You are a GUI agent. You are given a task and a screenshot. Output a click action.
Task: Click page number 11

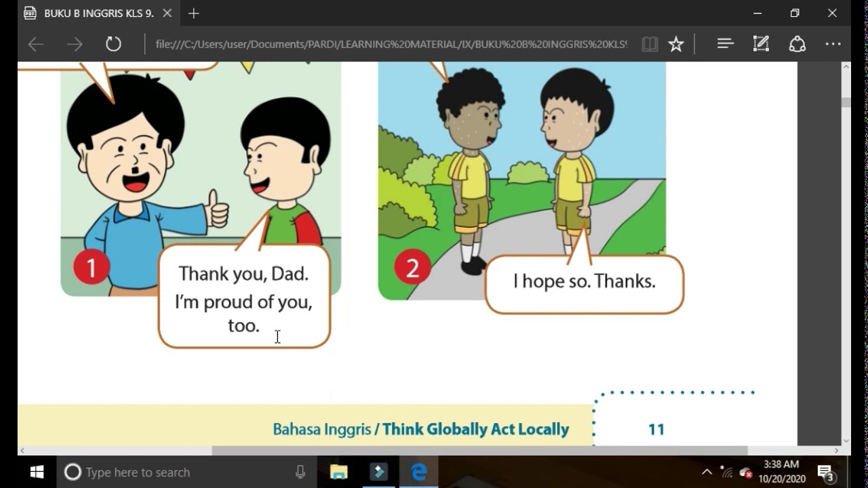pyautogui.click(x=656, y=429)
